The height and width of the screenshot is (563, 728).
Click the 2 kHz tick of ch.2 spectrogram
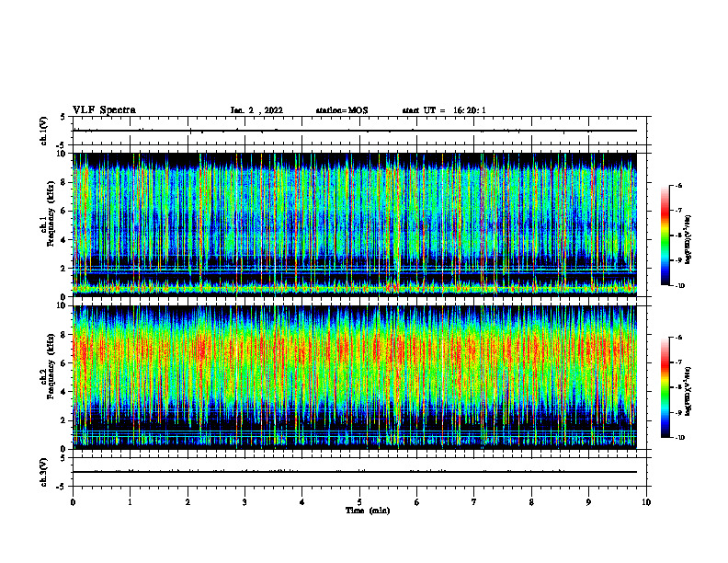65,420
